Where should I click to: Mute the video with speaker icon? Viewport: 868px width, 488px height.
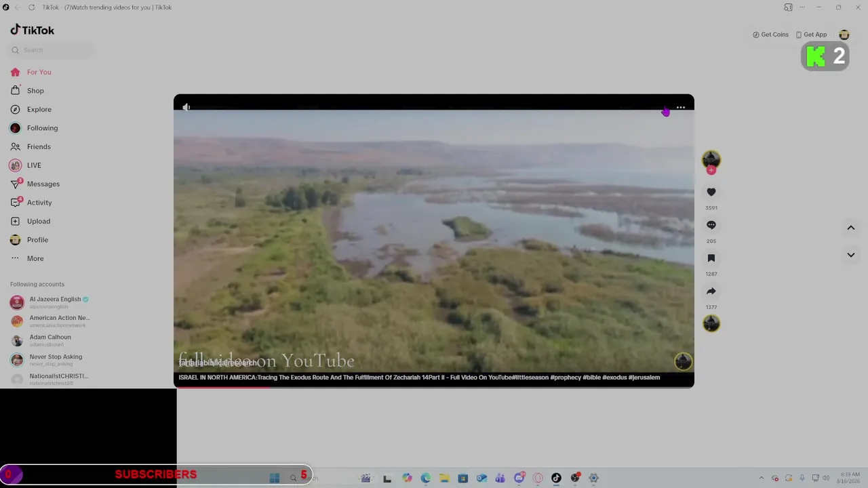(x=186, y=107)
